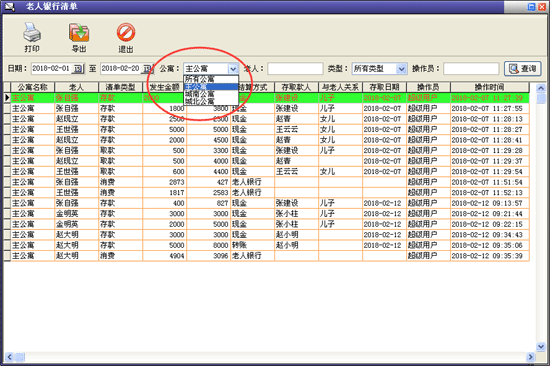Click the 查询 search button
This screenshot has height=366, width=550.
click(x=523, y=68)
